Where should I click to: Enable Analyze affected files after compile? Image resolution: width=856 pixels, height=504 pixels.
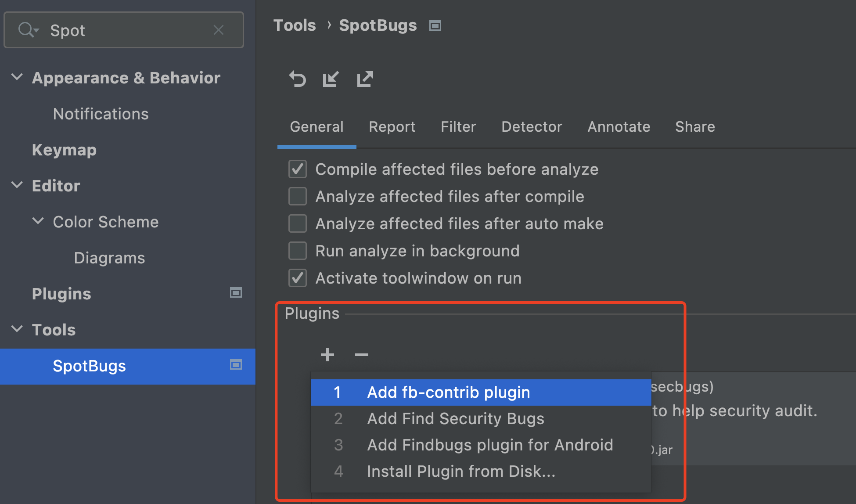coord(298,196)
